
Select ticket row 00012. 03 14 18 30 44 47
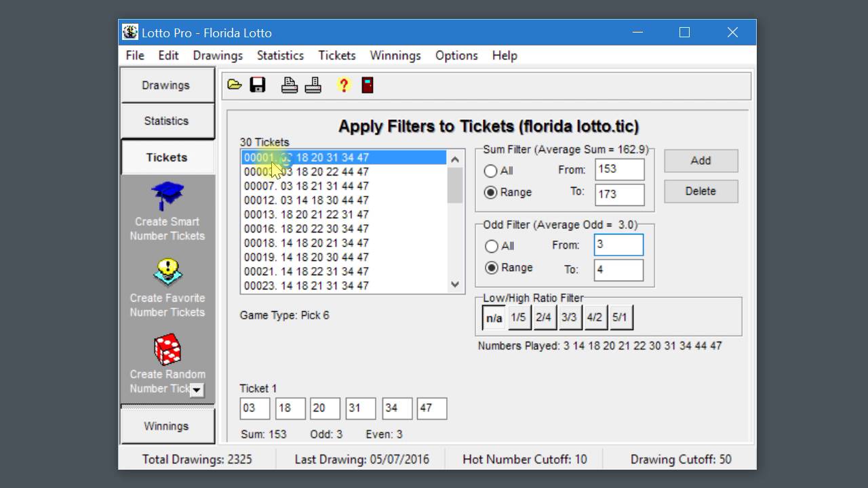(344, 200)
